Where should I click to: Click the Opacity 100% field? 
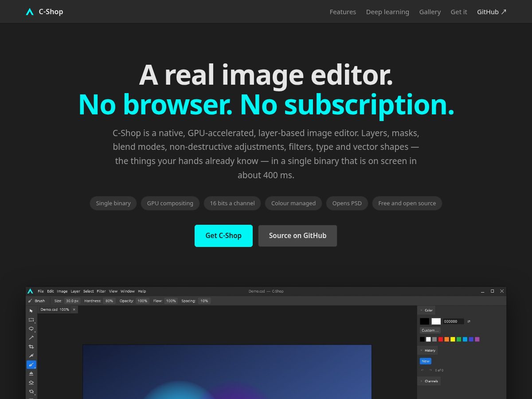pos(142,301)
